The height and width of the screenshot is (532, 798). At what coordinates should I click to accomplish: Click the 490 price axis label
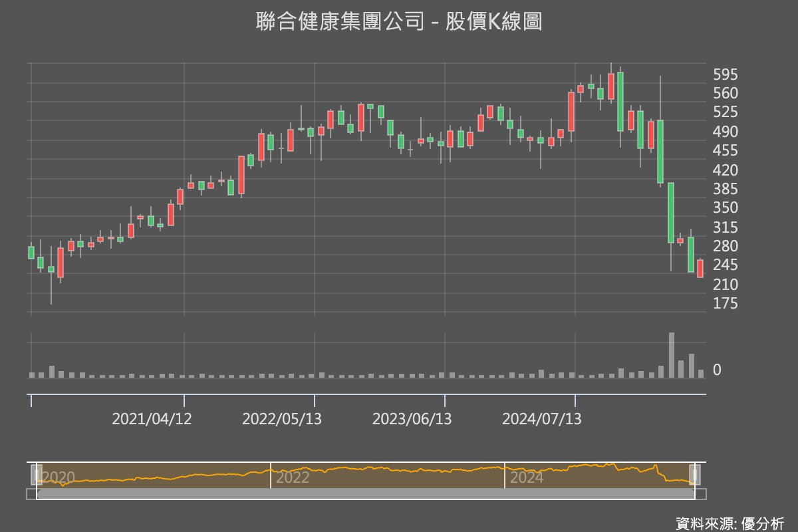726,132
